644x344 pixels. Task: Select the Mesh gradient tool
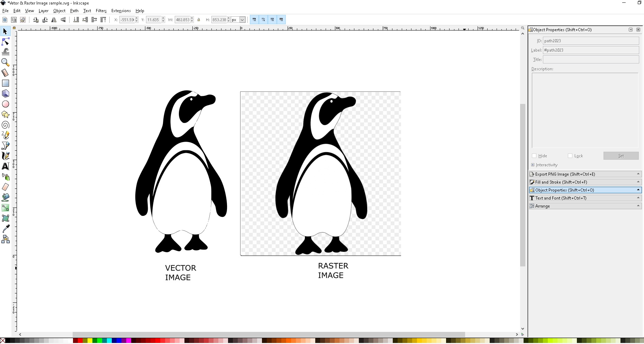[x=5, y=218]
